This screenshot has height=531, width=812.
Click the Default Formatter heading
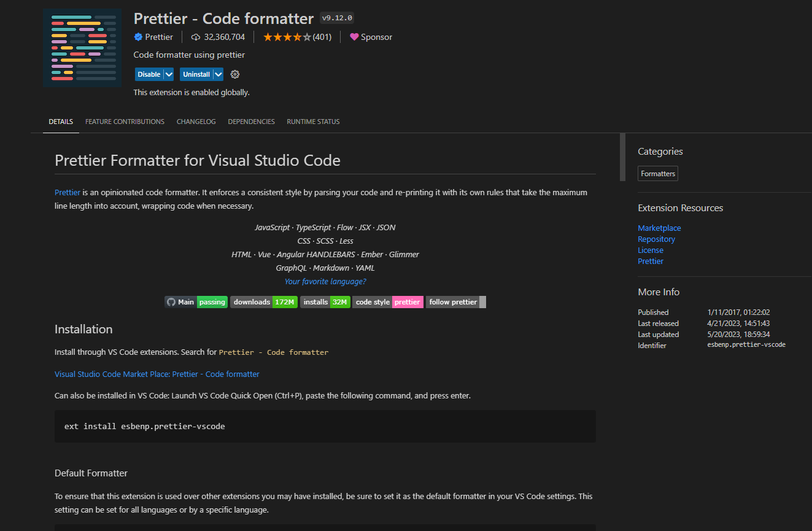91,473
